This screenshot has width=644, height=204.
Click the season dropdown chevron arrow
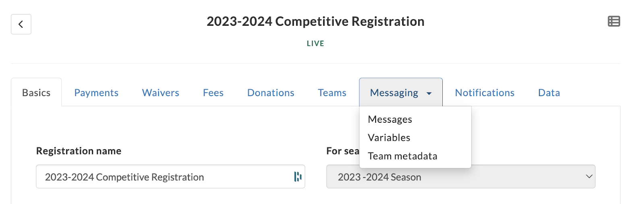point(589,177)
